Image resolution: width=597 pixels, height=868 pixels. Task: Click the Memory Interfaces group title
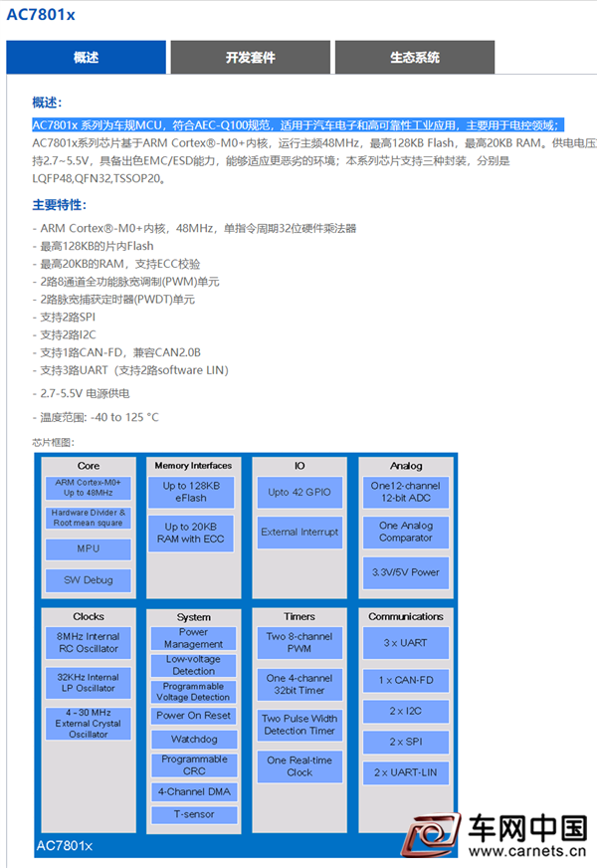[x=193, y=466]
